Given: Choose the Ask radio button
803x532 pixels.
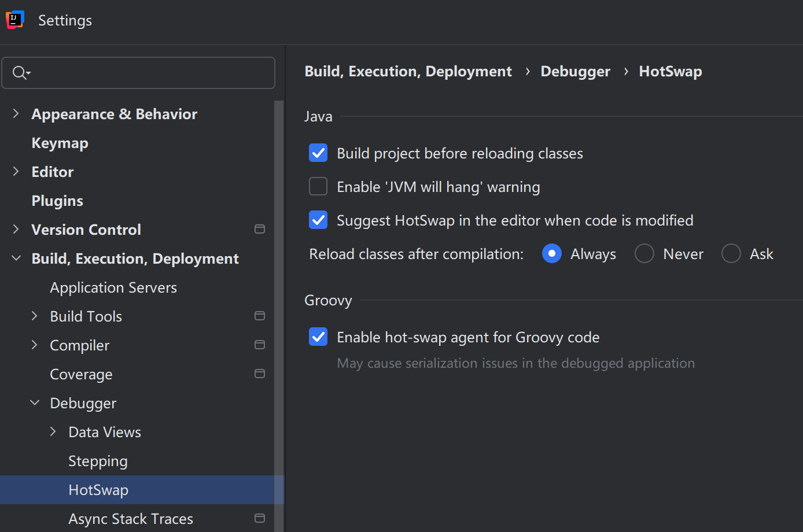Looking at the screenshot, I should [731, 253].
